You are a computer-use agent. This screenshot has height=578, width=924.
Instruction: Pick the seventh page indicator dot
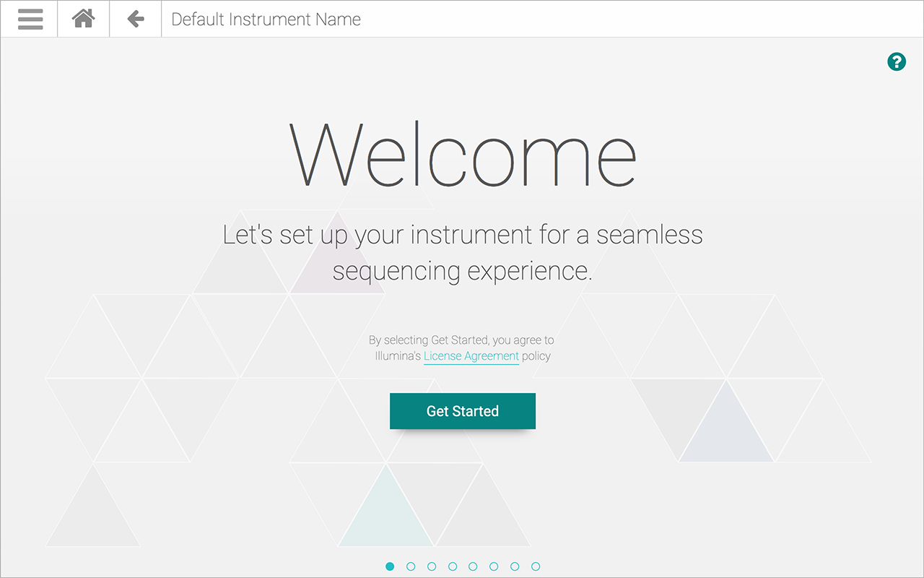tap(515, 566)
